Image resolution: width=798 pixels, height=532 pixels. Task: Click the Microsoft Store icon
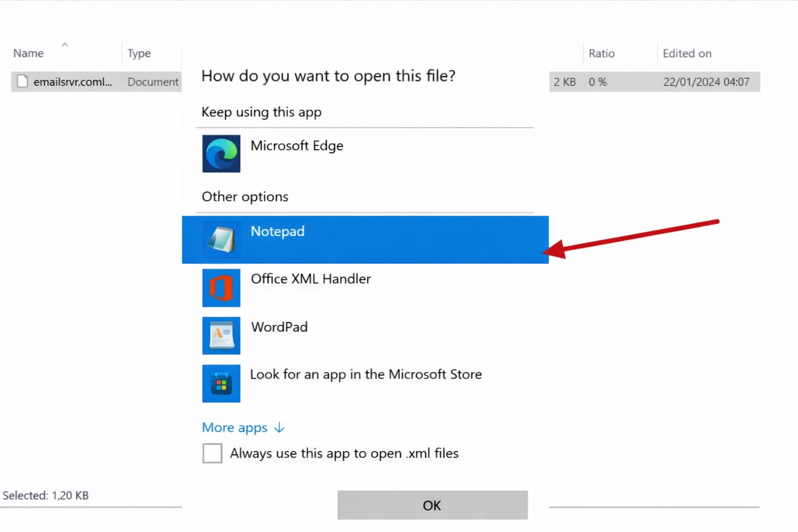[221, 383]
